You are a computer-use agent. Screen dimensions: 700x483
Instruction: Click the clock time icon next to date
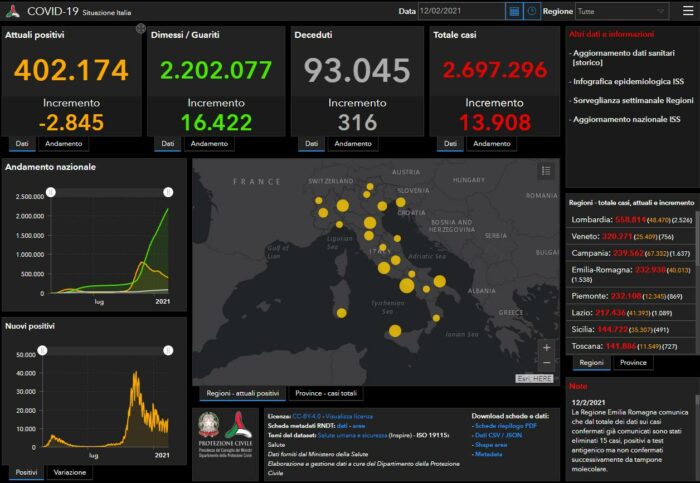(x=532, y=11)
